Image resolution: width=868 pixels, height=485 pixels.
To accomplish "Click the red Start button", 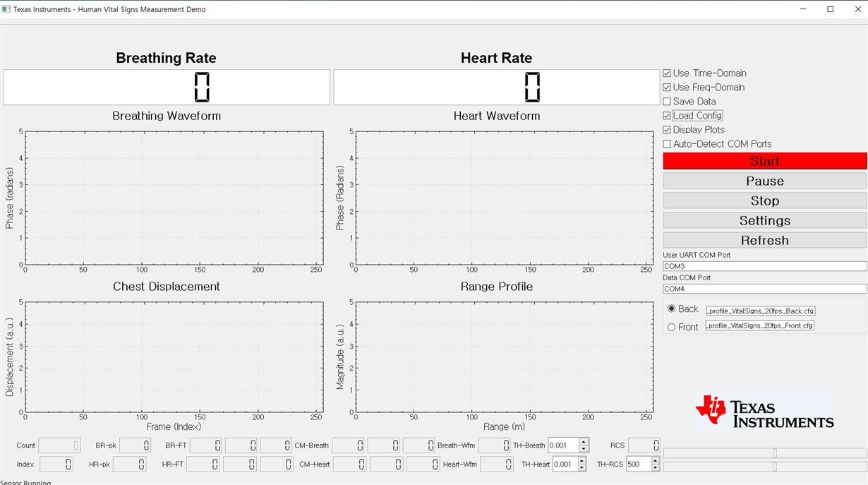I will click(x=765, y=161).
